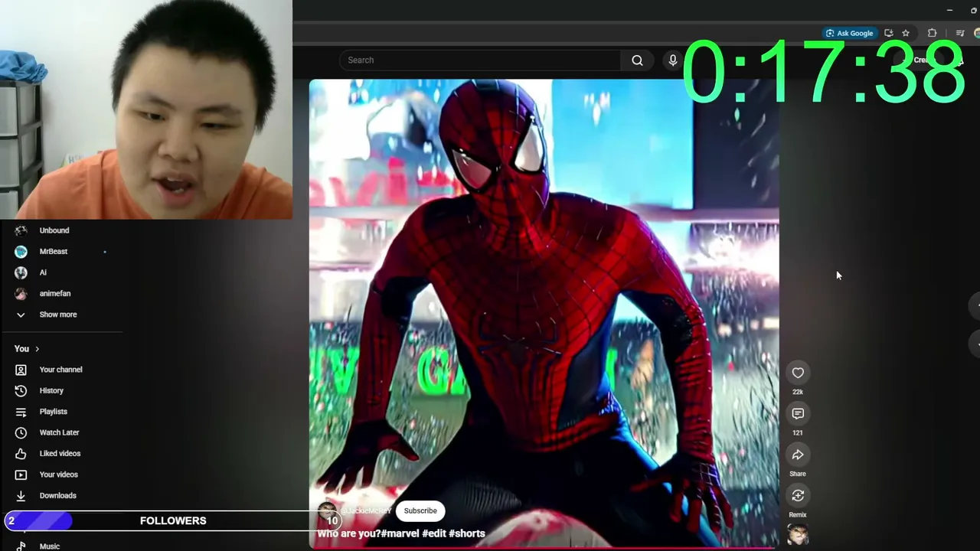Open the animefan channel avatar
Screen dimensions: 980x551
tap(21, 294)
